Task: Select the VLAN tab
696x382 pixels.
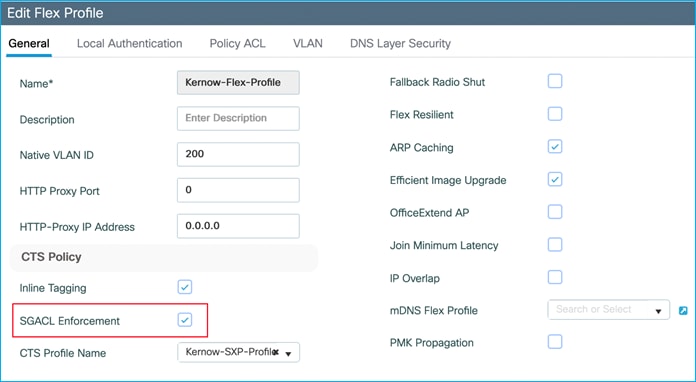Action: tap(308, 43)
